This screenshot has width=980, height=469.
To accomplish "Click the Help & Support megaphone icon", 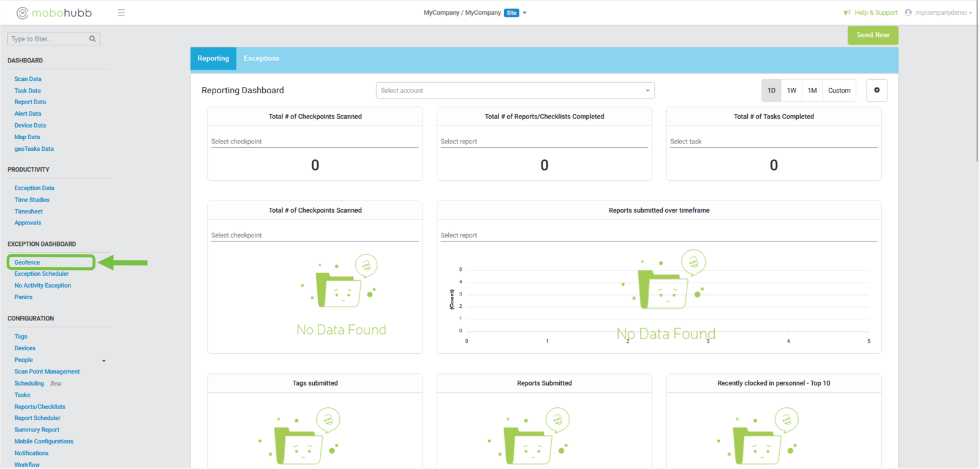I will pyautogui.click(x=847, y=13).
